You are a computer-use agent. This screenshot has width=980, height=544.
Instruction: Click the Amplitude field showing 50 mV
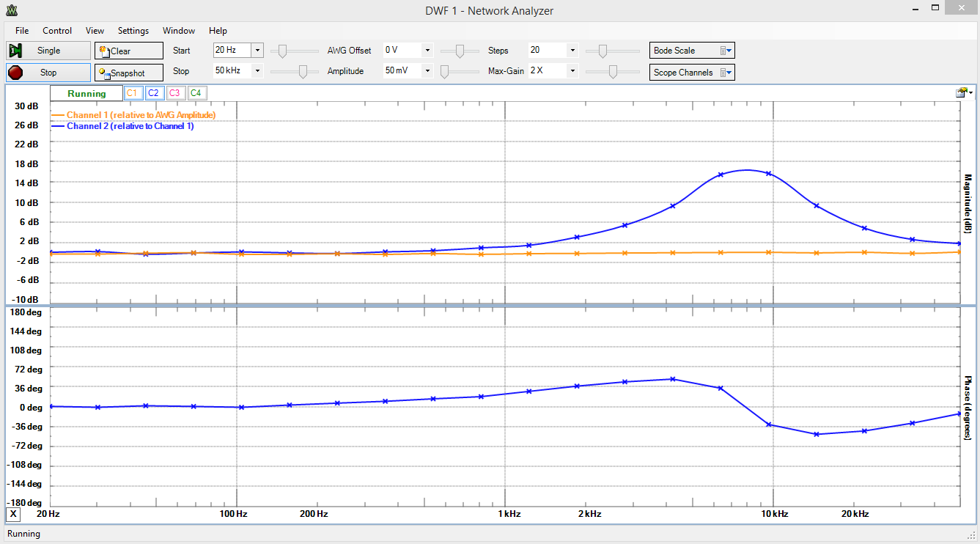pos(402,71)
